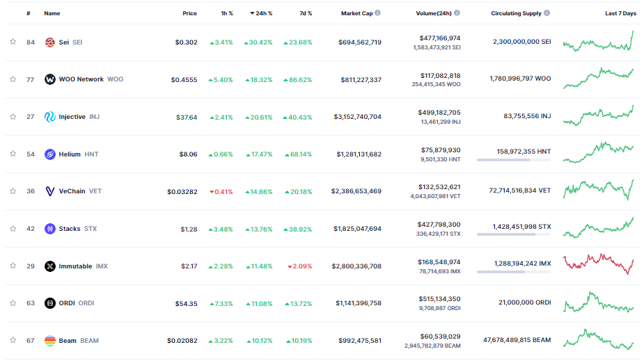Add Sei to watchlist with star

[x=13, y=42]
